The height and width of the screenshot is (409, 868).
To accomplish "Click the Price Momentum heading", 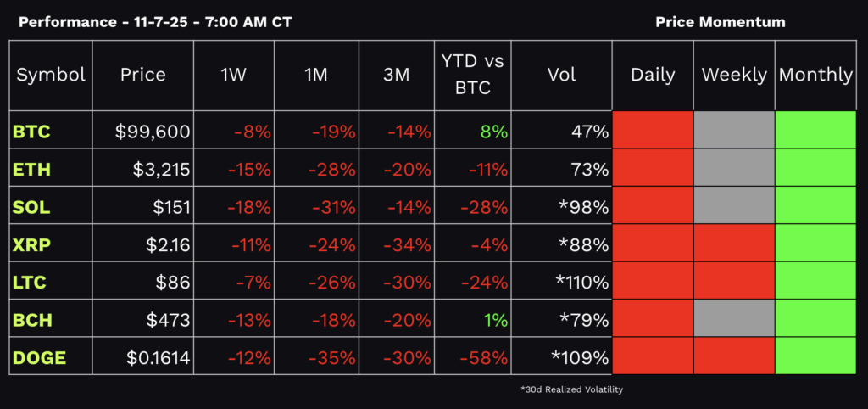I will (721, 21).
